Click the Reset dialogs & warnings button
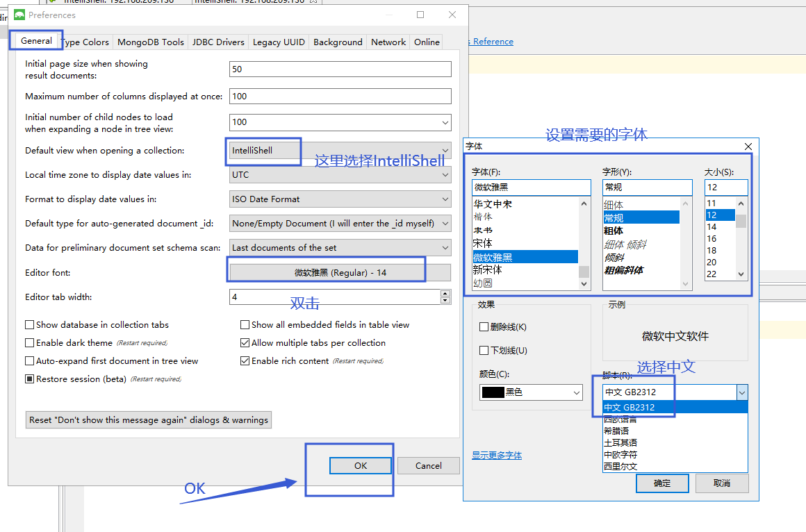The height and width of the screenshot is (532, 806). pyautogui.click(x=149, y=420)
